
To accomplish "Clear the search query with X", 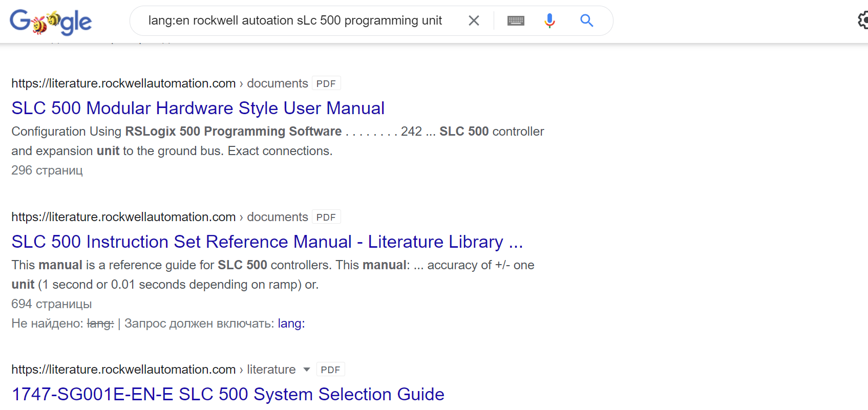I will [x=474, y=20].
